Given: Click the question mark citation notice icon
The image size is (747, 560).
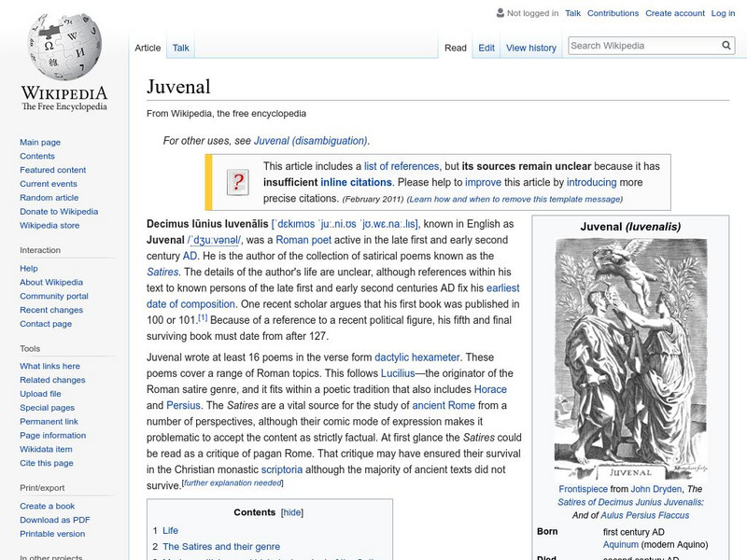Looking at the screenshot, I should [238, 182].
